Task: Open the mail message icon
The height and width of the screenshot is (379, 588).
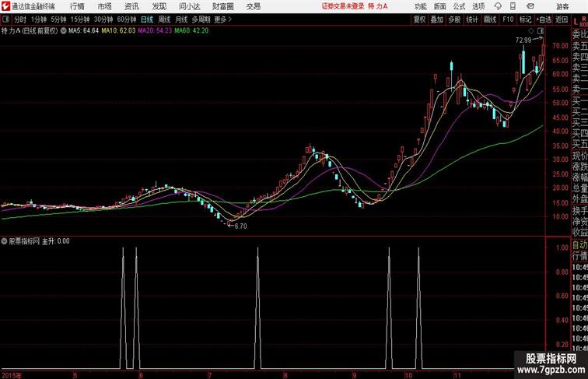Action: click(x=530, y=6)
